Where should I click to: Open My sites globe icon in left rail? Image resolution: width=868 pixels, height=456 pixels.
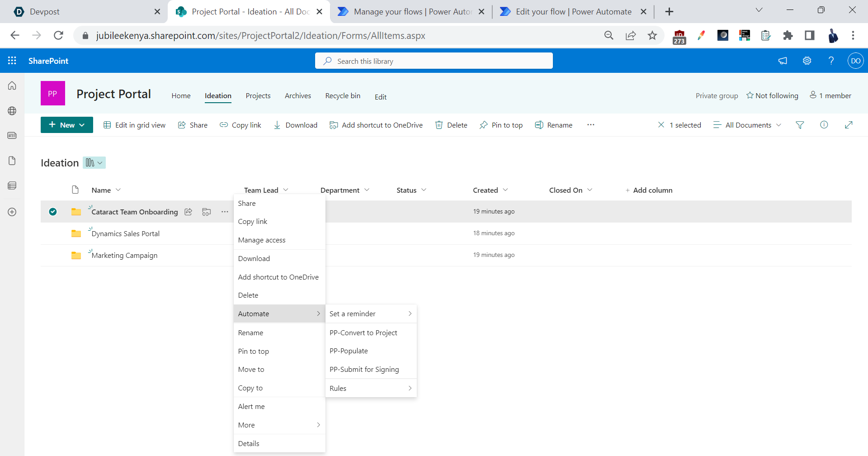click(x=12, y=111)
